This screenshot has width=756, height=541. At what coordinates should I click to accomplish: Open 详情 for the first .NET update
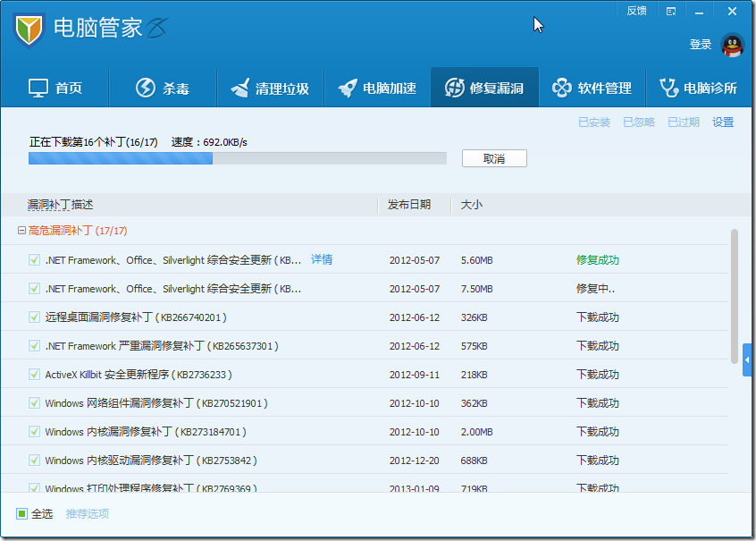322,259
